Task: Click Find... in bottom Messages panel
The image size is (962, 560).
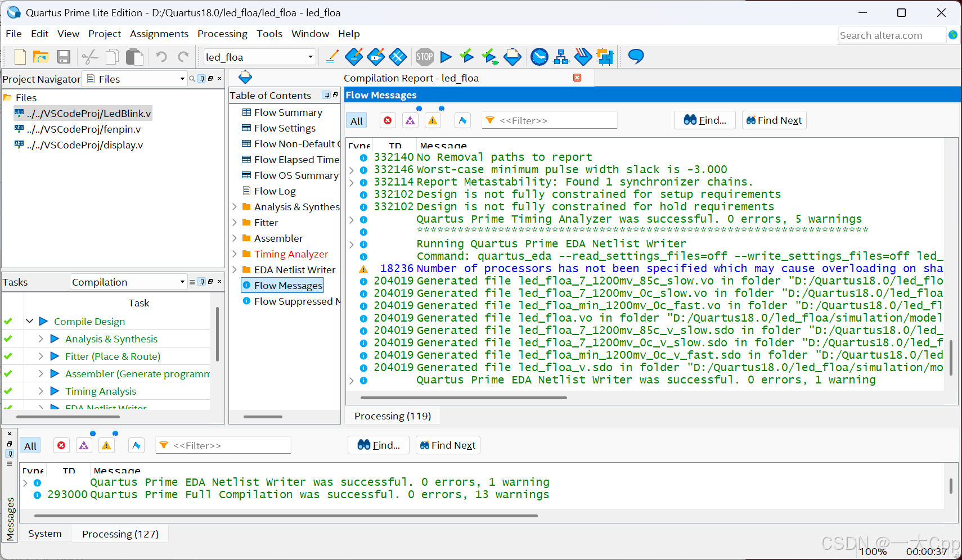Action: 379,445
